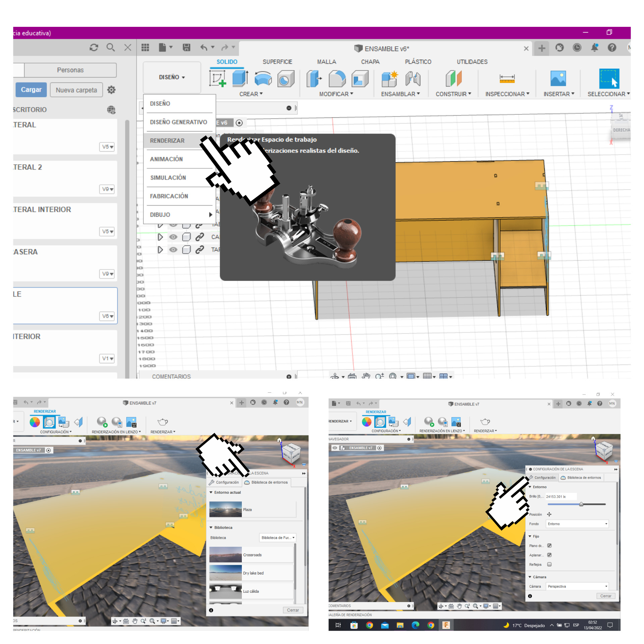Toggle the Aplanar... checkbox under Fijo
This screenshot has height=644, width=644.
549,555
